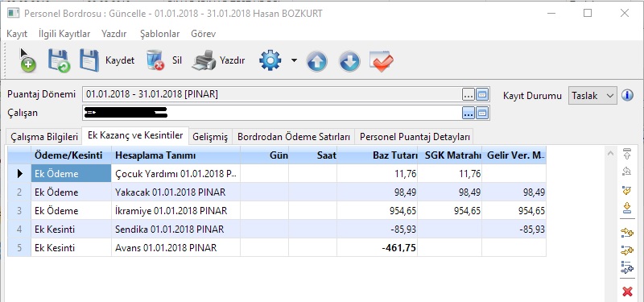Open the Yazdır menu in menu bar
644x302 pixels.
tap(114, 34)
